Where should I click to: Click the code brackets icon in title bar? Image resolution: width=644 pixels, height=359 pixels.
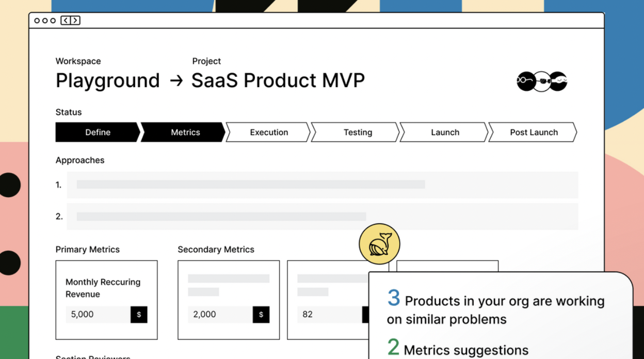click(x=71, y=21)
